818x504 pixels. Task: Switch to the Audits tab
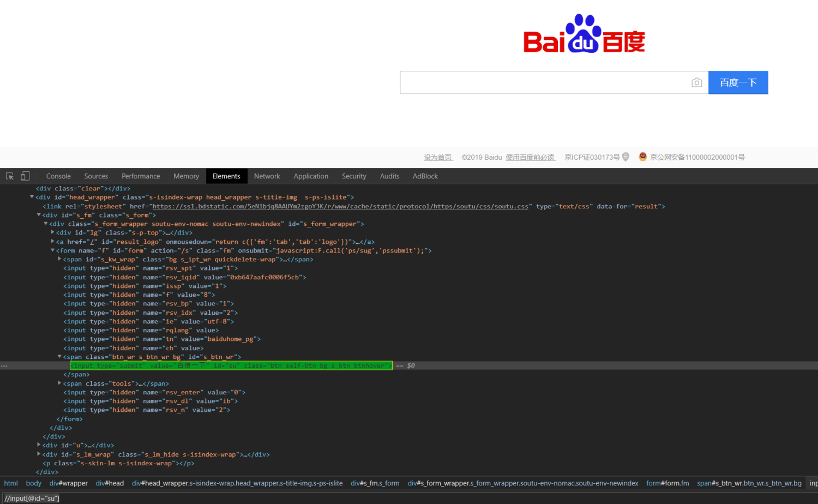(389, 176)
